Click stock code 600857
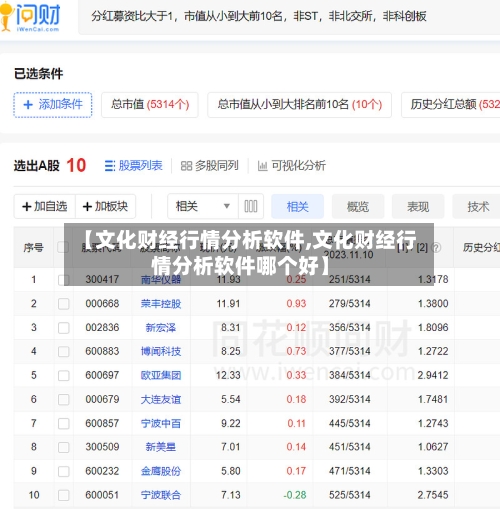Viewport: 500px width, 509px height. tap(102, 423)
